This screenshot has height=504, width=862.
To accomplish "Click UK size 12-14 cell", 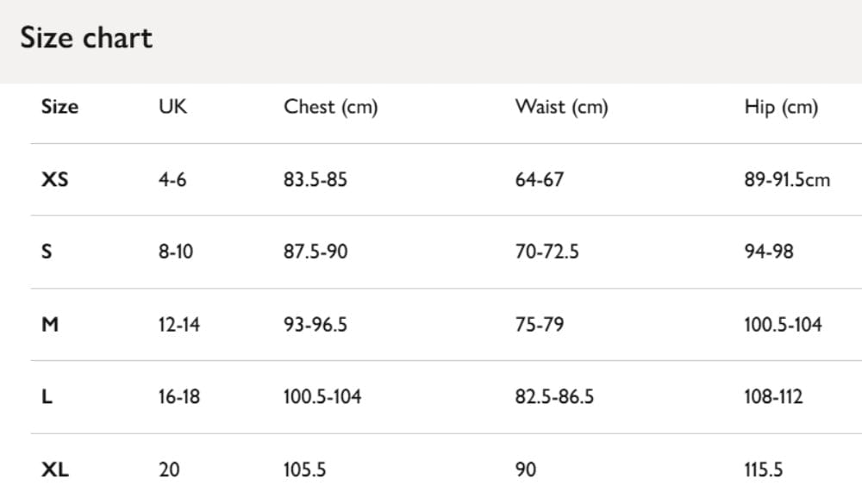I will pyautogui.click(x=179, y=324).
